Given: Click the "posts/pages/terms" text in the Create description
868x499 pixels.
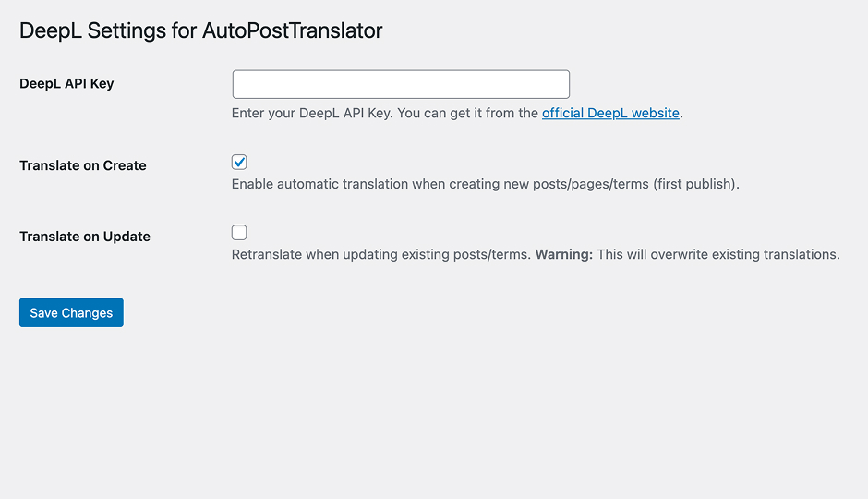Looking at the screenshot, I should 590,184.
